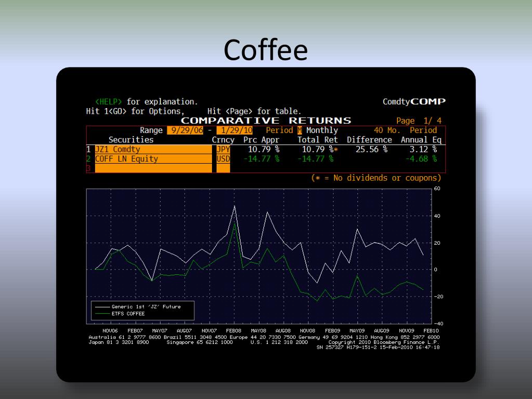Click the FEB10 x-axis label
This screenshot has width=532, height=399.
[431, 331]
